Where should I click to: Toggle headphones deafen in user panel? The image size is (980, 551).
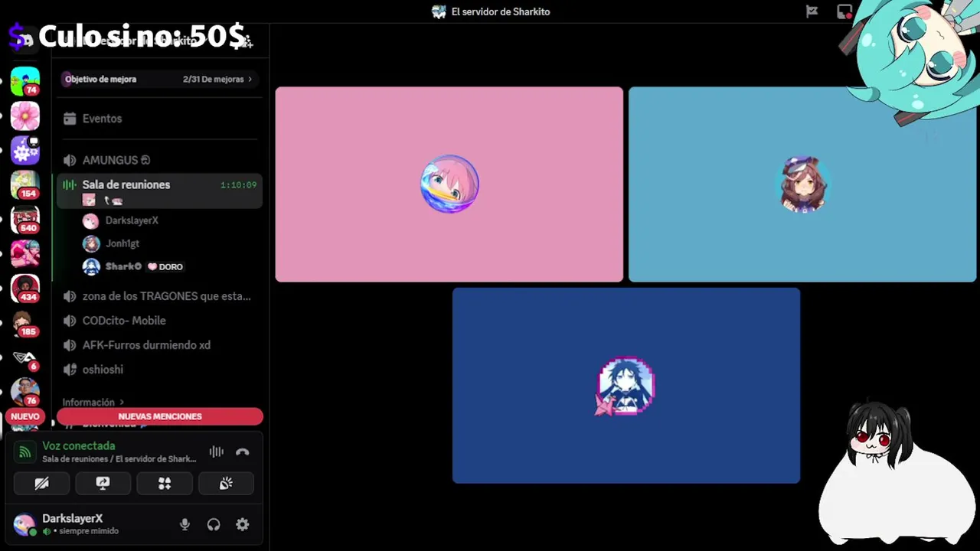214,524
